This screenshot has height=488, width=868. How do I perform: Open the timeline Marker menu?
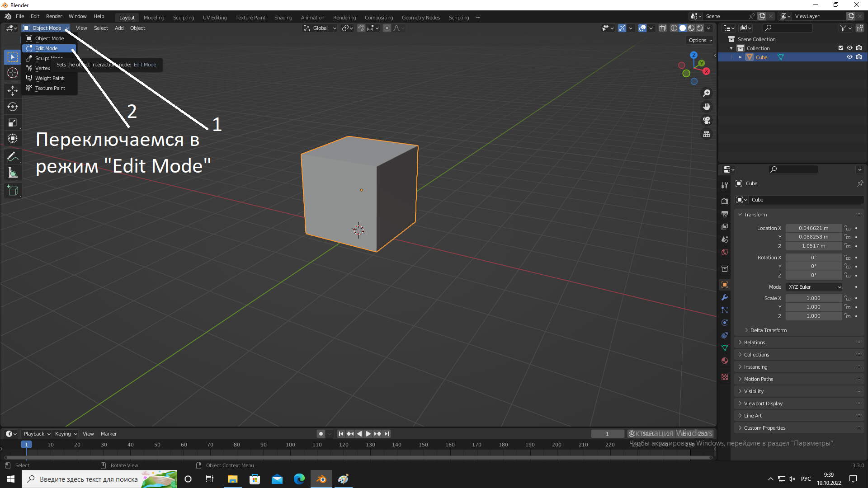tap(108, 434)
